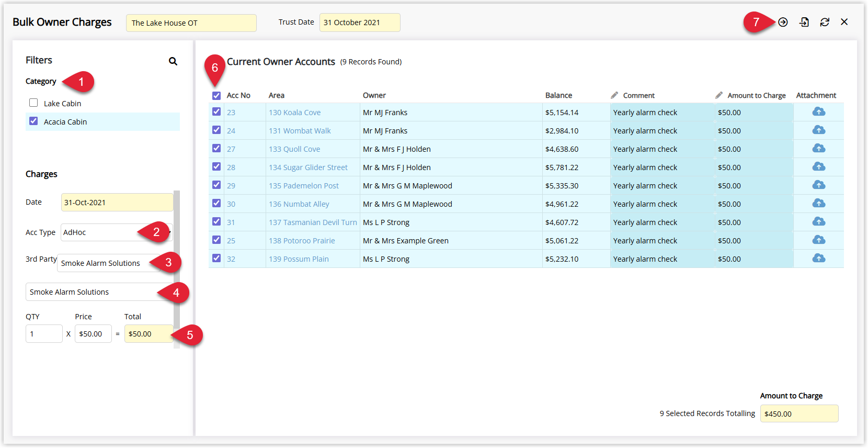Click the Area column header

coord(277,95)
